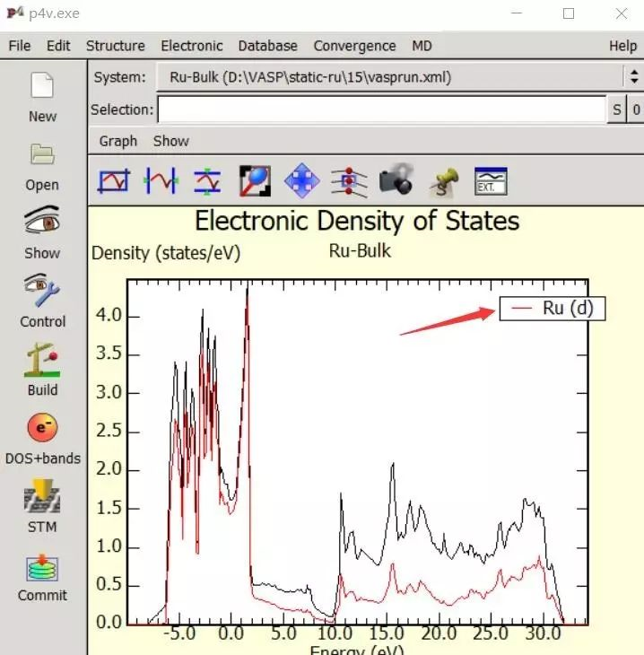
Task: Open the STM tool icon
Action: tap(42, 495)
